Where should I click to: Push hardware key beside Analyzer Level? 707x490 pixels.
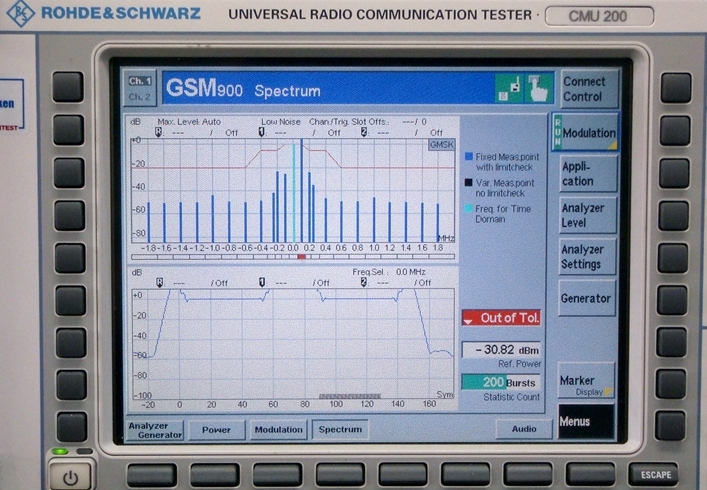[x=673, y=215]
